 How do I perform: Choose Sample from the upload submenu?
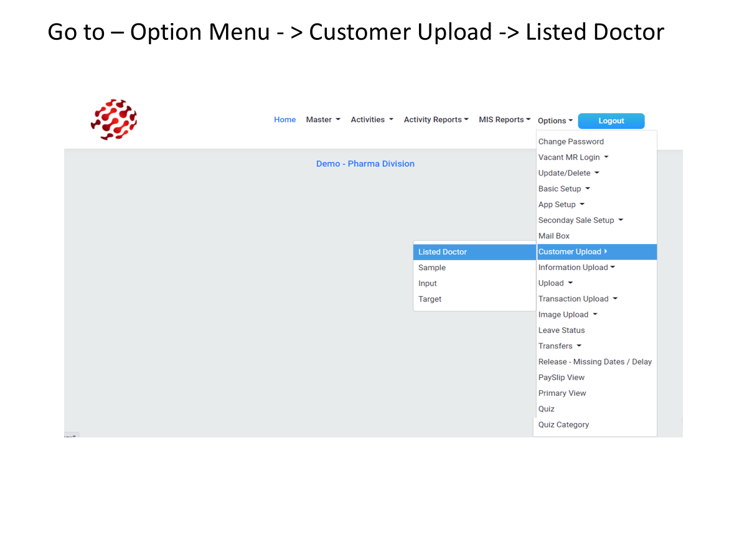pyautogui.click(x=432, y=268)
